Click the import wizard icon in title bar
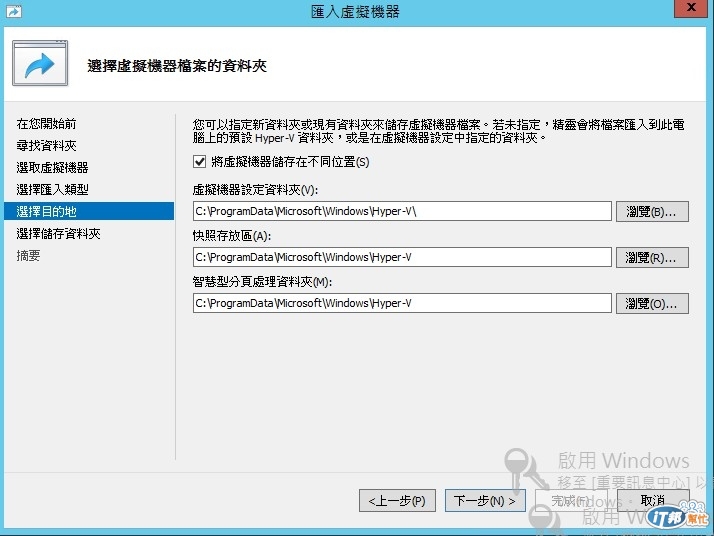Image resolution: width=714 pixels, height=536 pixels. (x=14, y=11)
